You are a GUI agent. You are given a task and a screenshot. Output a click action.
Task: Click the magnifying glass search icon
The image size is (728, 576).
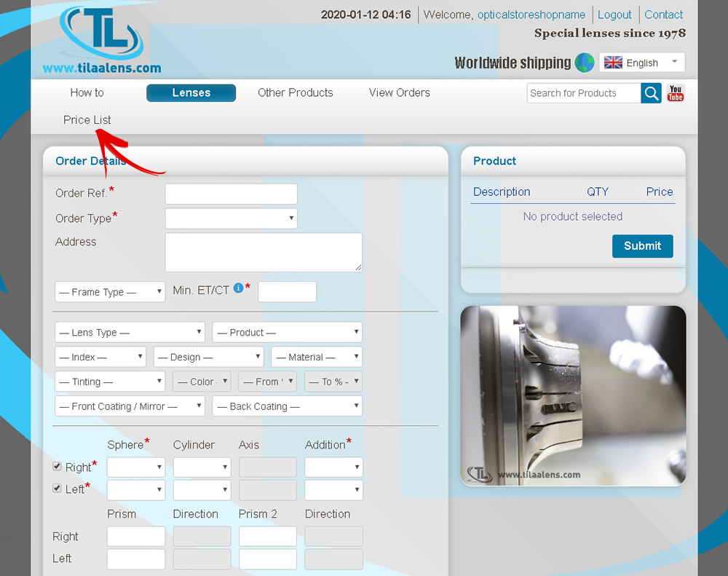(651, 93)
